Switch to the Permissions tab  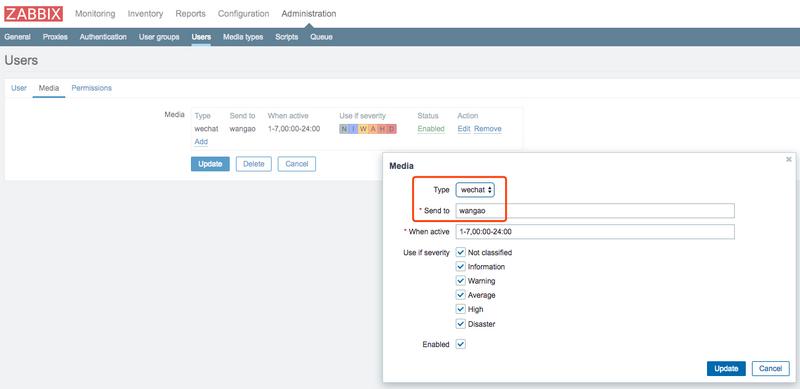point(91,88)
